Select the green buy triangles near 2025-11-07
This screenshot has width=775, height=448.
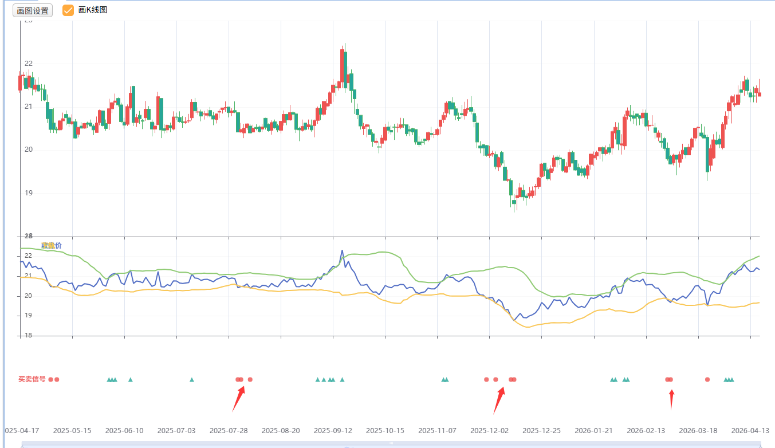pyautogui.click(x=444, y=380)
